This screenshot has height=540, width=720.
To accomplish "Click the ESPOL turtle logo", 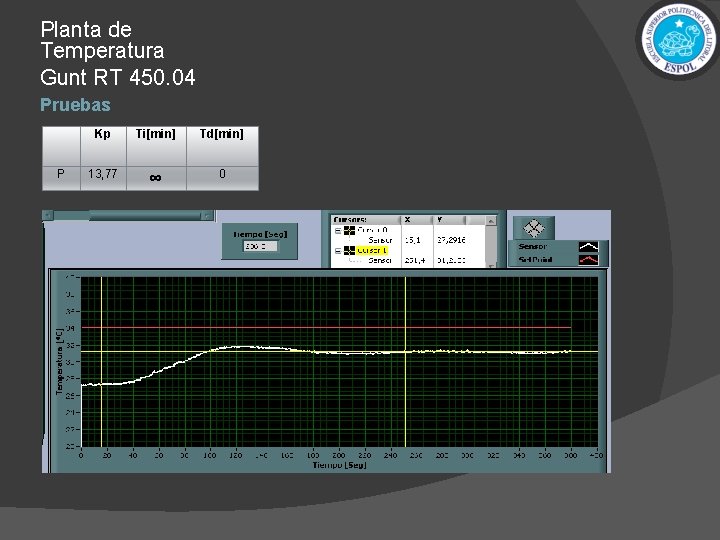I will [x=679, y=39].
